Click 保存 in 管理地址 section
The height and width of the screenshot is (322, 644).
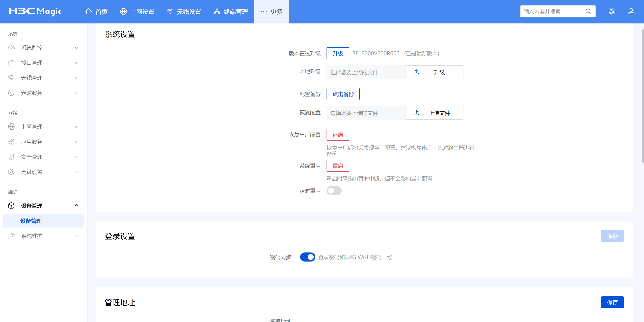pos(612,302)
